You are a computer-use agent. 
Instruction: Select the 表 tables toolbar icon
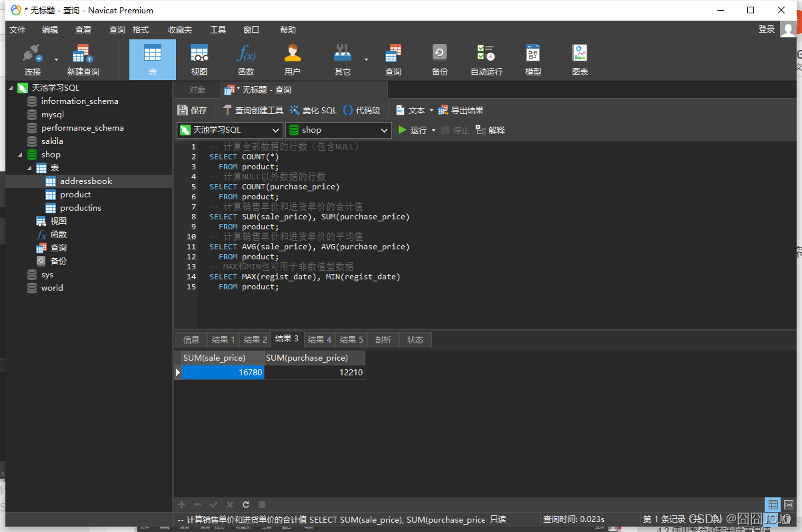pos(153,60)
